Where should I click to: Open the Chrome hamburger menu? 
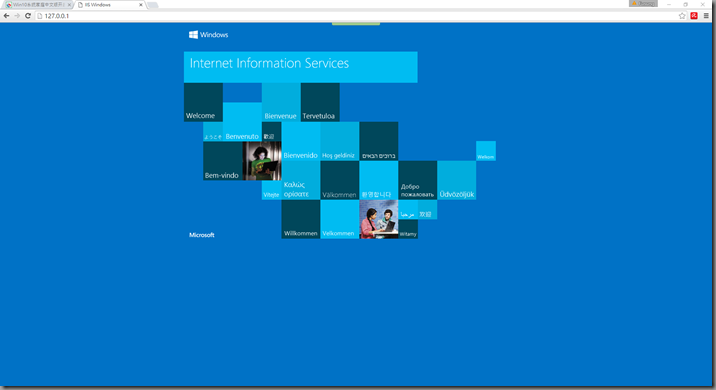tap(706, 16)
